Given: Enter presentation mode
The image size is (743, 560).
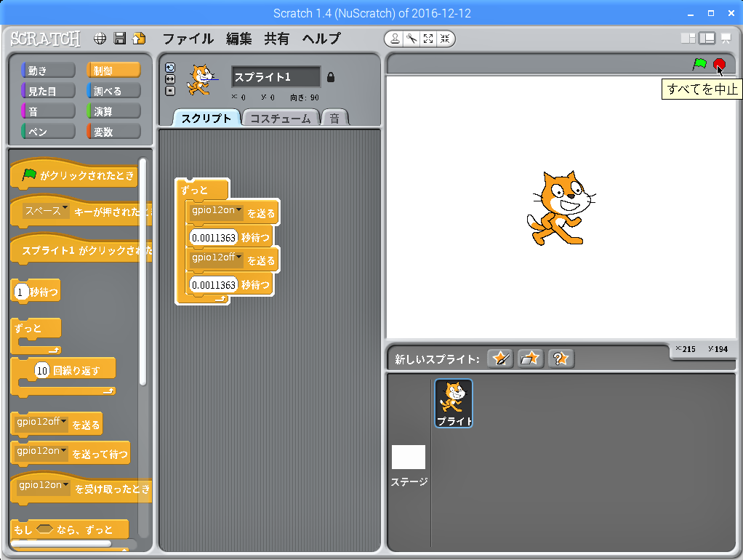Looking at the screenshot, I should [726, 39].
